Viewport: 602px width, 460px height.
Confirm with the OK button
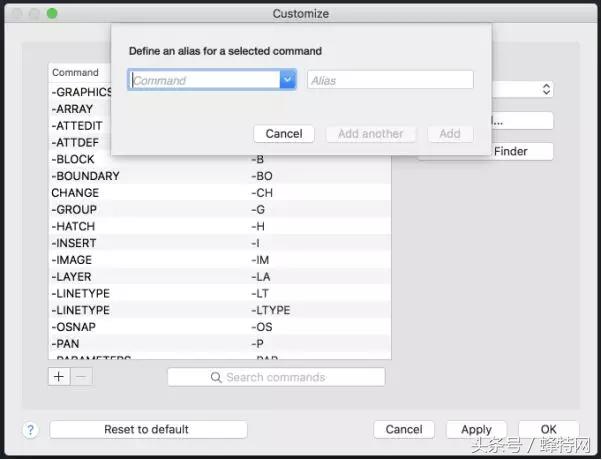point(549,429)
